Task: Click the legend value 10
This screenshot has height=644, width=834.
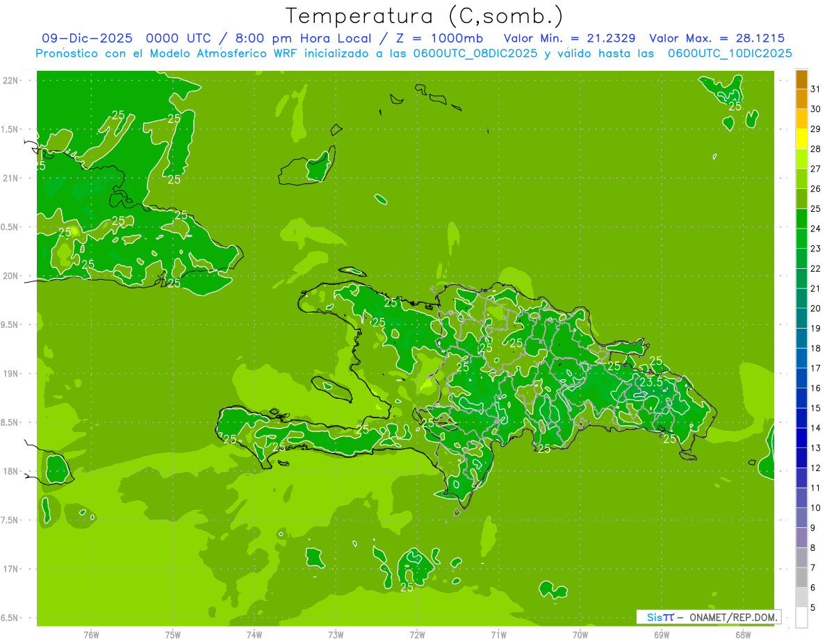Action: point(815,508)
